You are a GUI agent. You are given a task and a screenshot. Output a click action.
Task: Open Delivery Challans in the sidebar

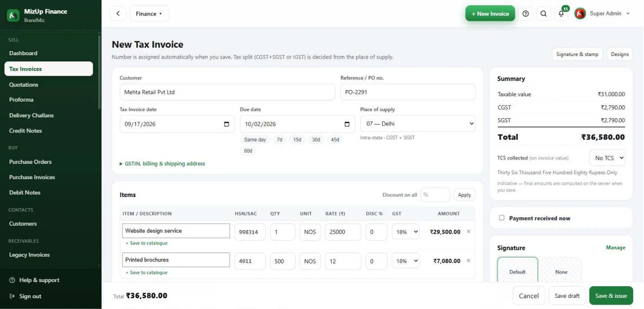pyautogui.click(x=49, y=115)
